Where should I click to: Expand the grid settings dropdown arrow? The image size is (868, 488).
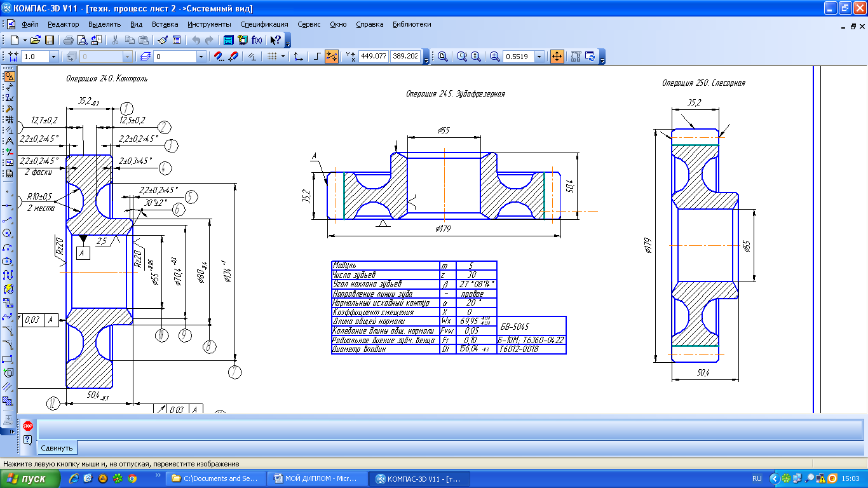click(282, 57)
